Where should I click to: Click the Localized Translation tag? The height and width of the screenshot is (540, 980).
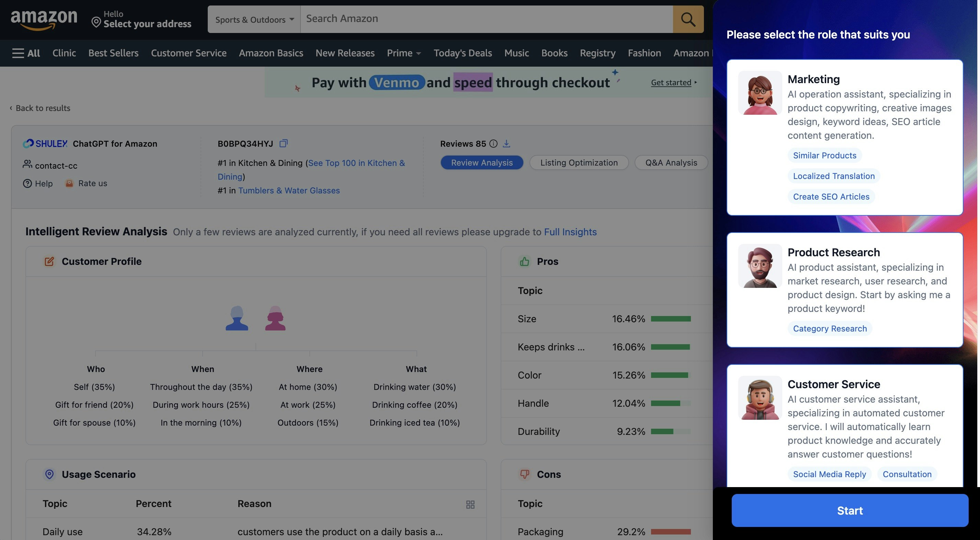833,176
